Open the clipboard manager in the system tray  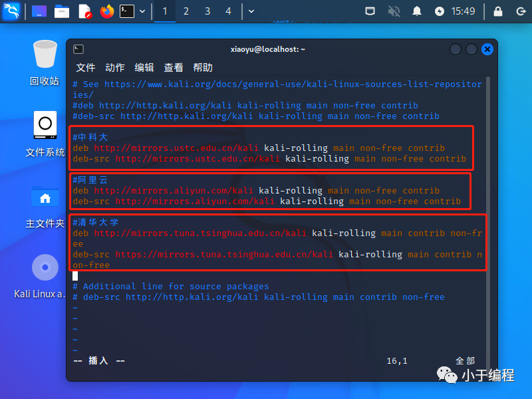(370, 11)
